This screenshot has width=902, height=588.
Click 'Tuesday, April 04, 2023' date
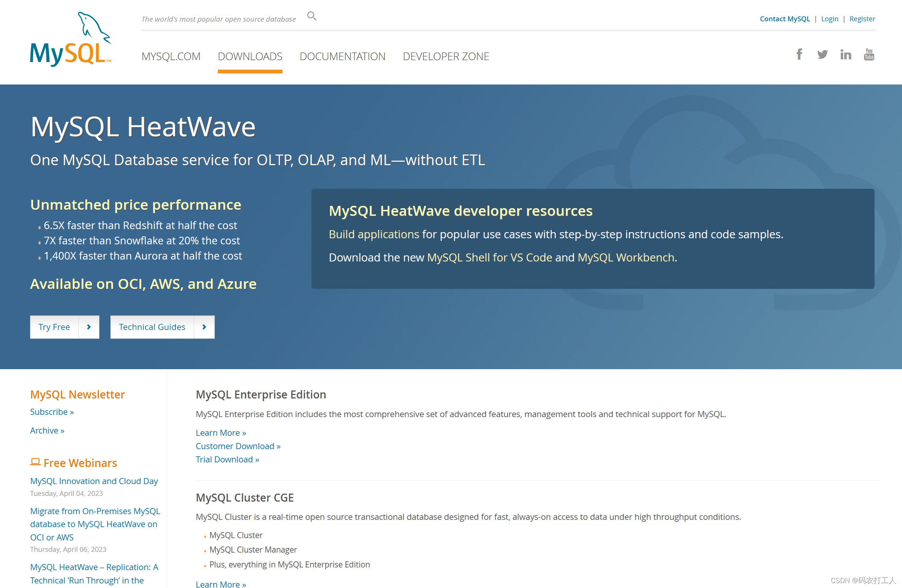point(67,493)
